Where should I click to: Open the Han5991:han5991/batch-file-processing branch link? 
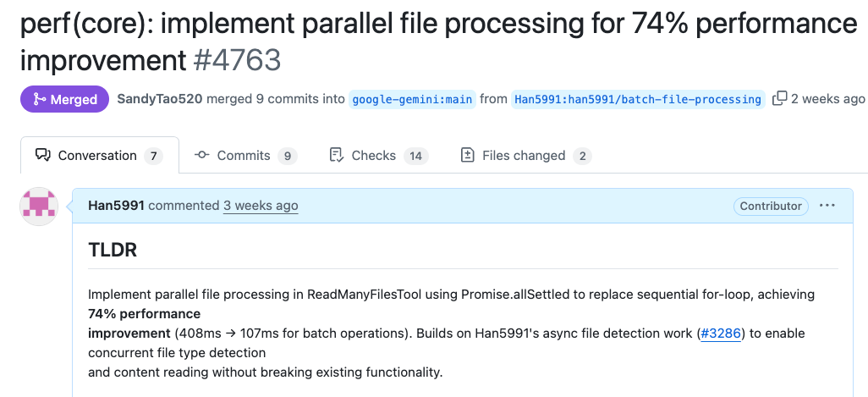pyautogui.click(x=637, y=99)
